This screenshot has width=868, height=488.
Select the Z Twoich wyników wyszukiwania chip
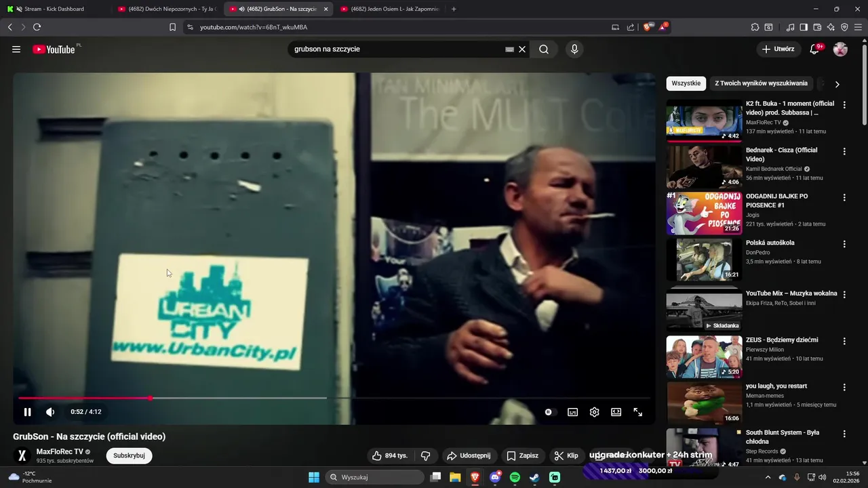click(761, 83)
